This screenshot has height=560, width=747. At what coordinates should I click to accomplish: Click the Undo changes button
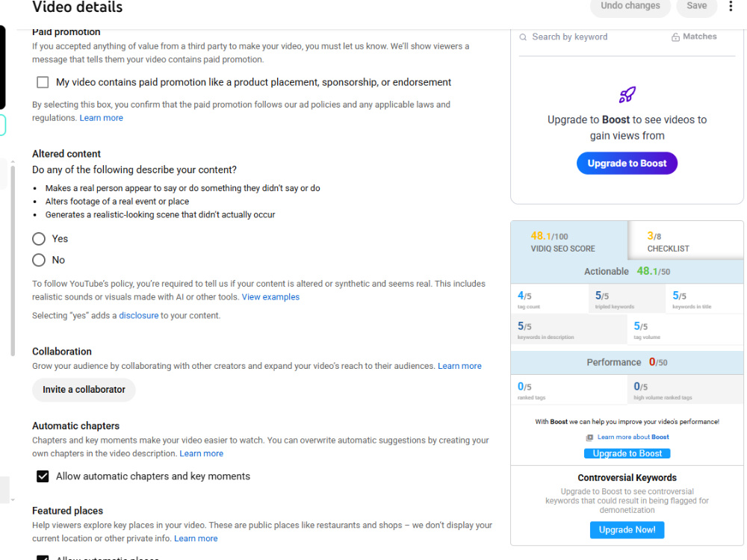pos(630,6)
